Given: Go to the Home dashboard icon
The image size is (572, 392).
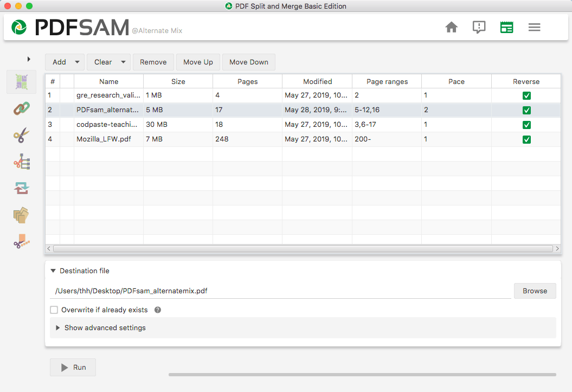Looking at the screenshot, I should [x=451, y=27].
